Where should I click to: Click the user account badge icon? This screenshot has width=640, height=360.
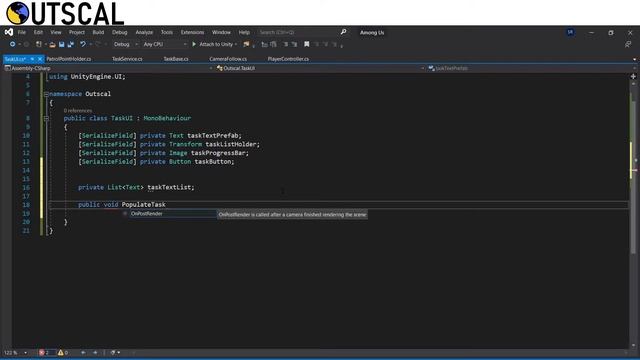pyautogui.click(x=570, y=32)
